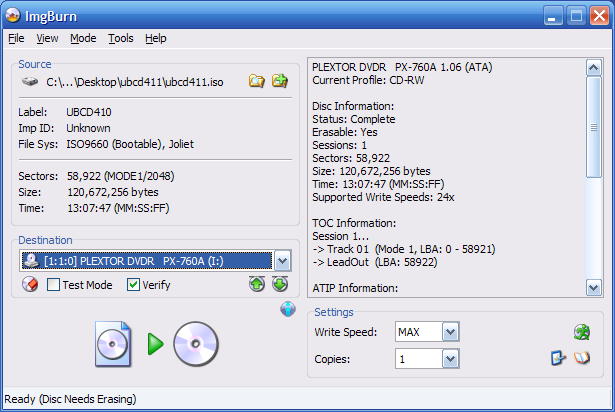This screenshot has width=615, height=412.
Task: Minimize the ImgBurn window
Action: pos(553,16)
